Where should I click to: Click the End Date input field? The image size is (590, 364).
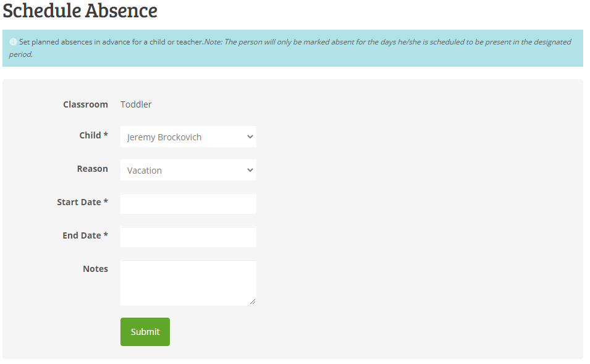[x=188, y=237]
